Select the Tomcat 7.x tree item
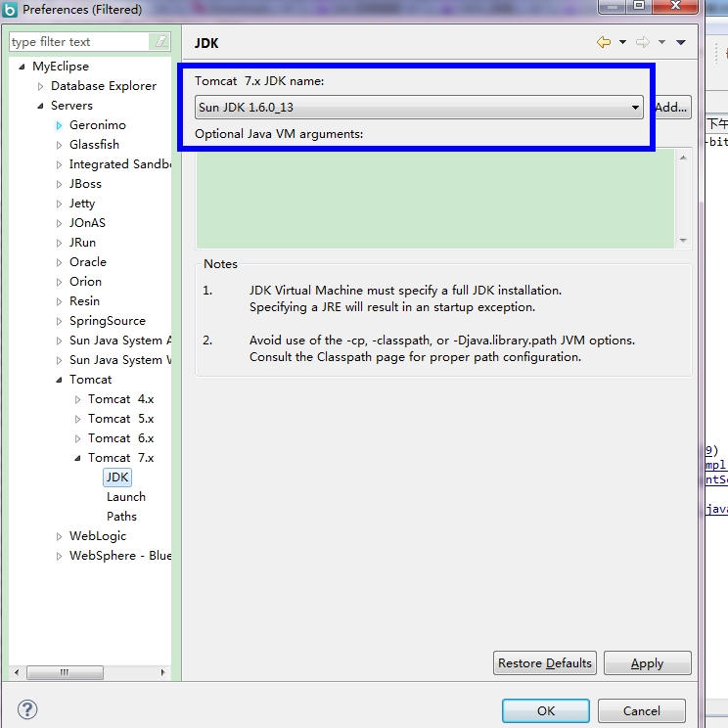The image size is (728, 728). click(120, 457)
